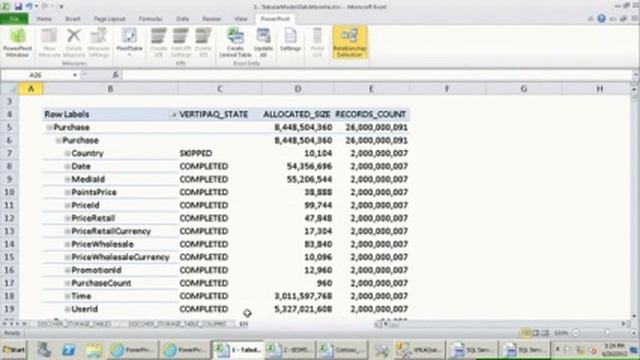
Task: Open Measure Settings in the ribbon
Action: pos(98,42)
